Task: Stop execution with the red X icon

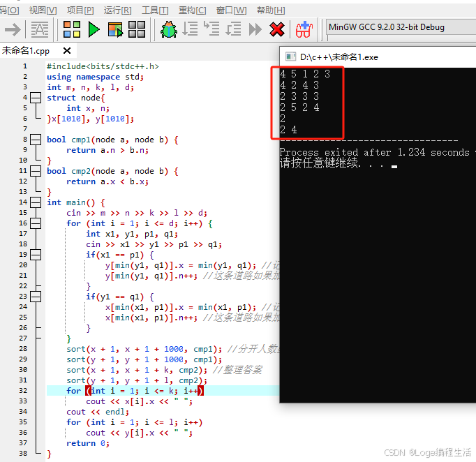Action: pyautogui.click(x=277, y=29)
